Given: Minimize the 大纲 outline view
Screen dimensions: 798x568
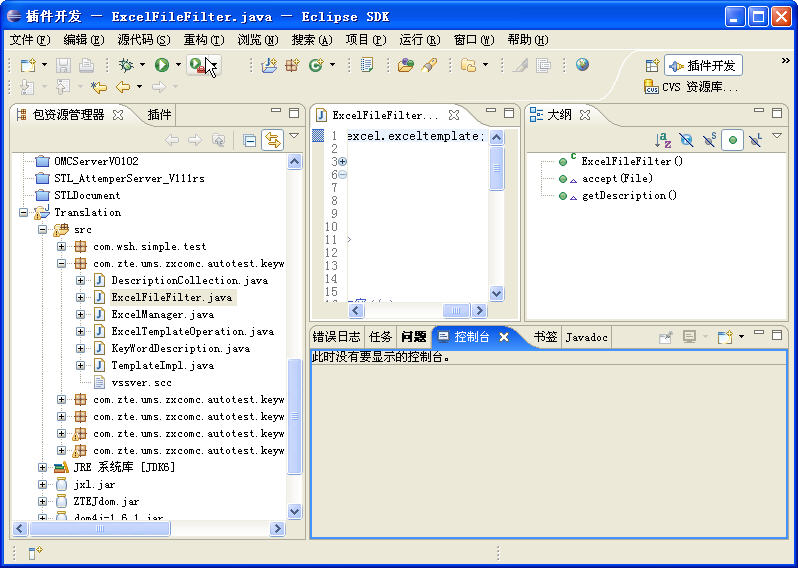Looking at the screenshot, I should tap(759, 110).
